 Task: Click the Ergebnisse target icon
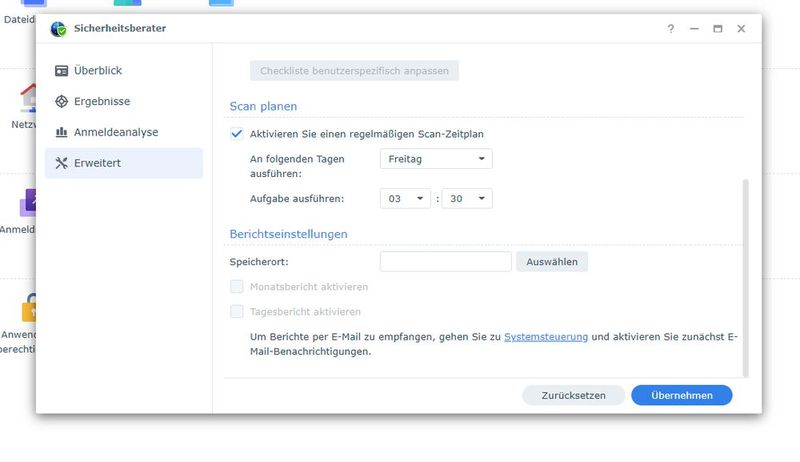[x=61, y=101]
